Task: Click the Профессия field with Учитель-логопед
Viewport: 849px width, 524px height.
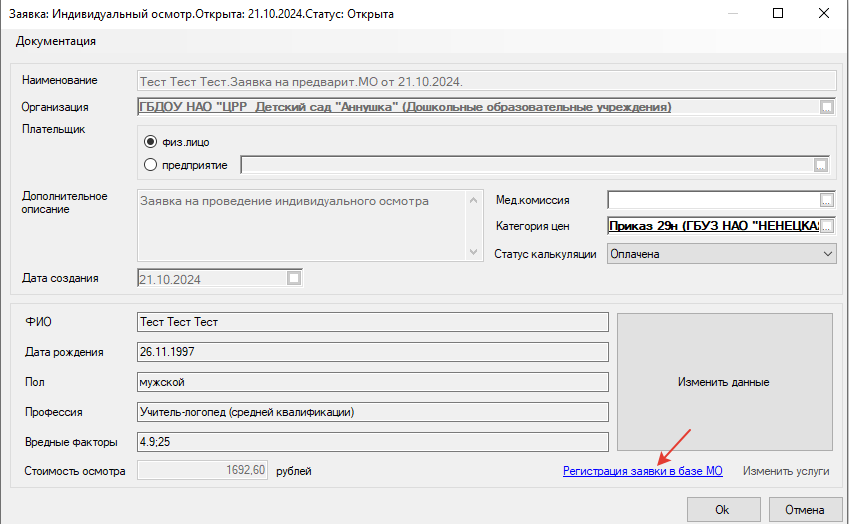Action: tap(372, 412)
